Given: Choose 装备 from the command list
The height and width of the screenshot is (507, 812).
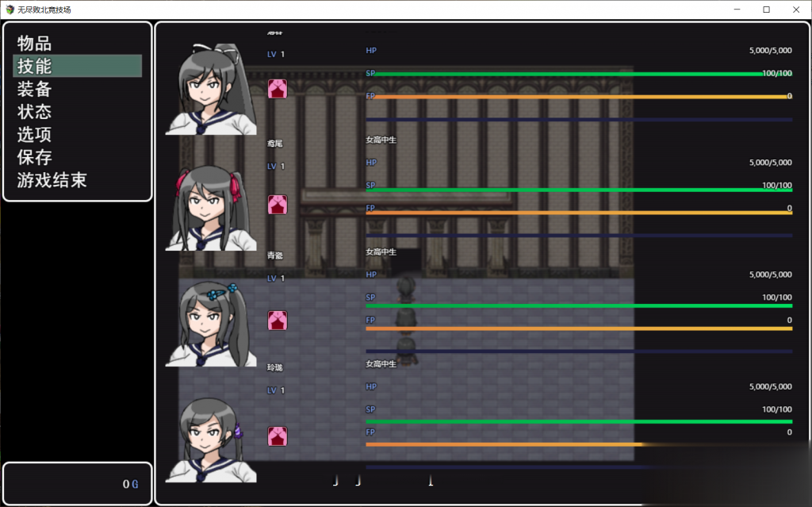Looking at the screenshot, I should point(35,89).
